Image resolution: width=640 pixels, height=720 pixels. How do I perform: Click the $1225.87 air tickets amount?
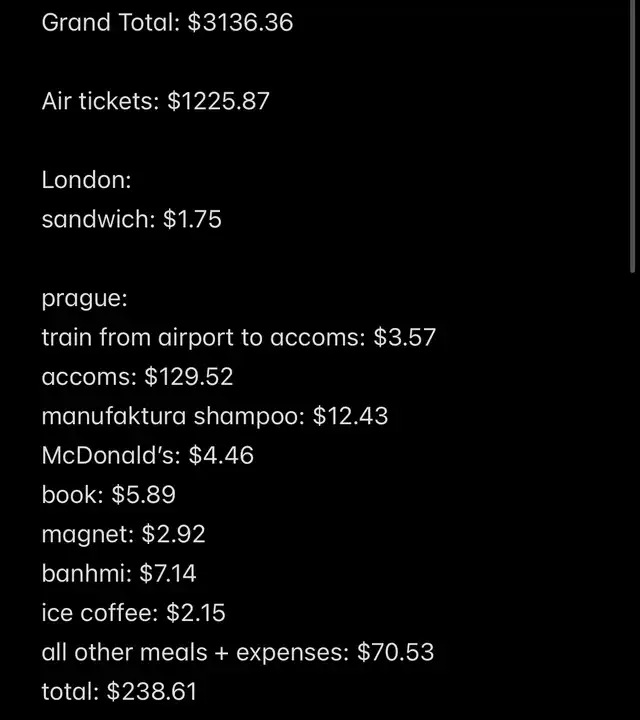pyautogui.click(x=218, y=101)
